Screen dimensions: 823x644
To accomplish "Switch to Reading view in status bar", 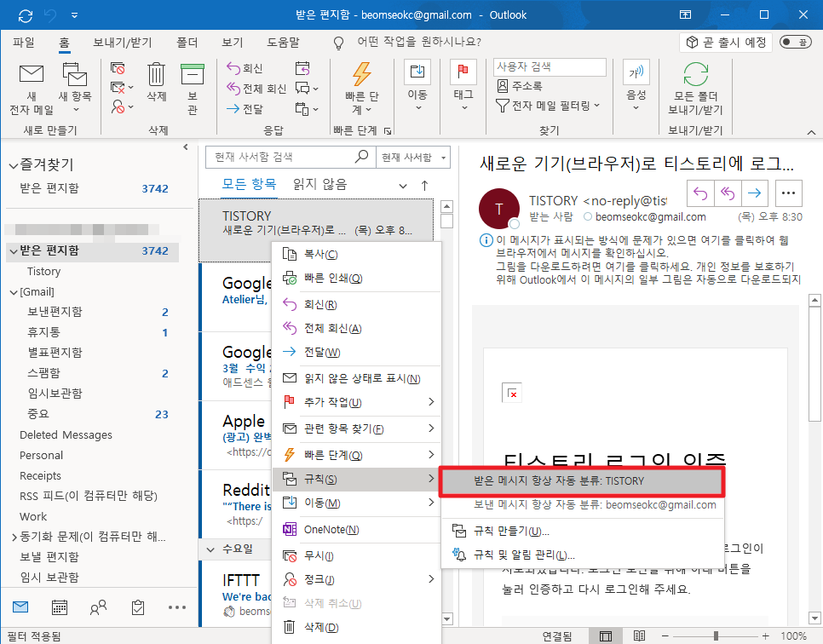I will [639, 636].
